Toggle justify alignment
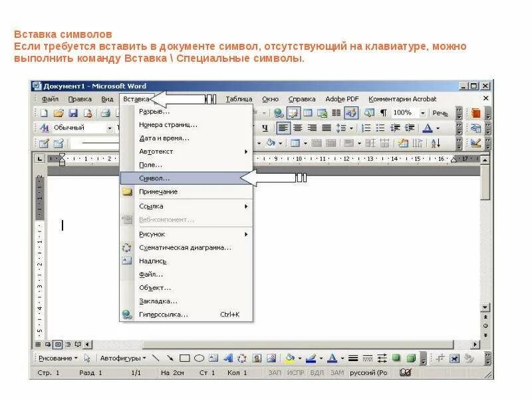This screenshot has width=532, height=399. [x=327, y=128]
